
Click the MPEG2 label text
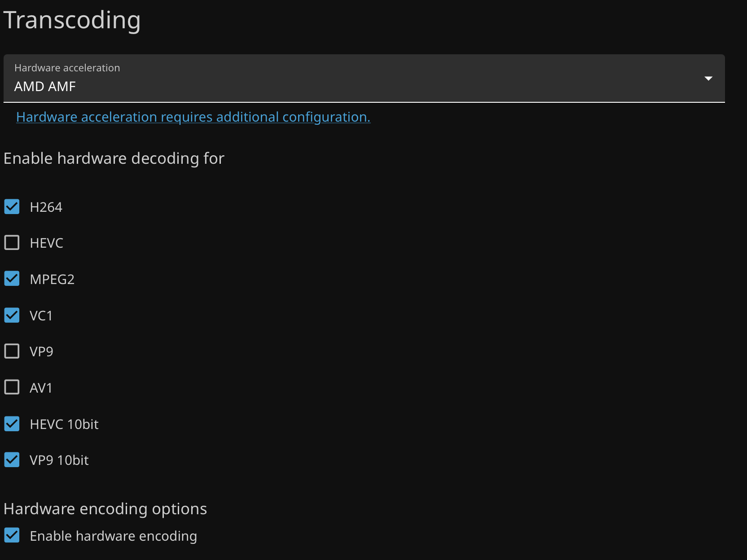tap(52, 280)
